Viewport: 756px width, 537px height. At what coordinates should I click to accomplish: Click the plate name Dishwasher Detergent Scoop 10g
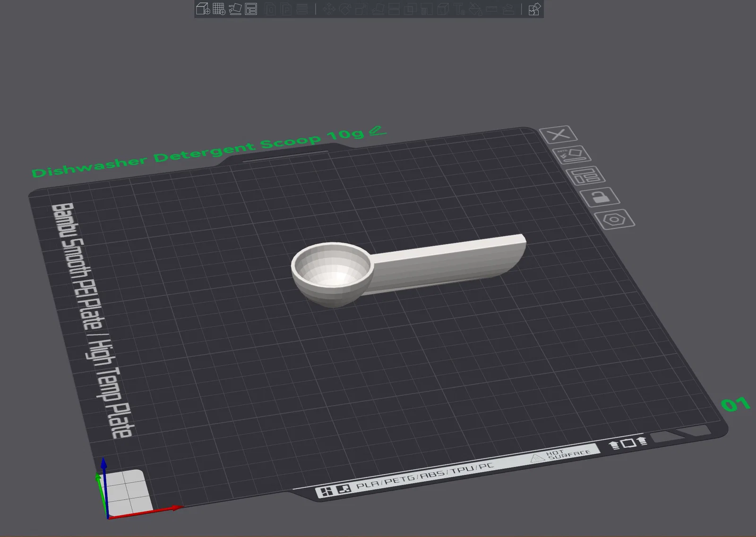pyautogui.click(x=198, y=152)
